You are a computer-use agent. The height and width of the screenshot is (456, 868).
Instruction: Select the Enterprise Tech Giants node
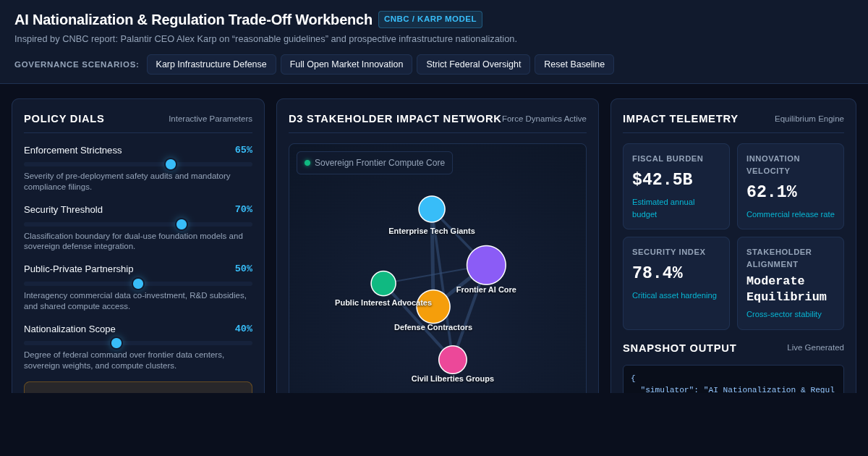click(x=432, y=209)
